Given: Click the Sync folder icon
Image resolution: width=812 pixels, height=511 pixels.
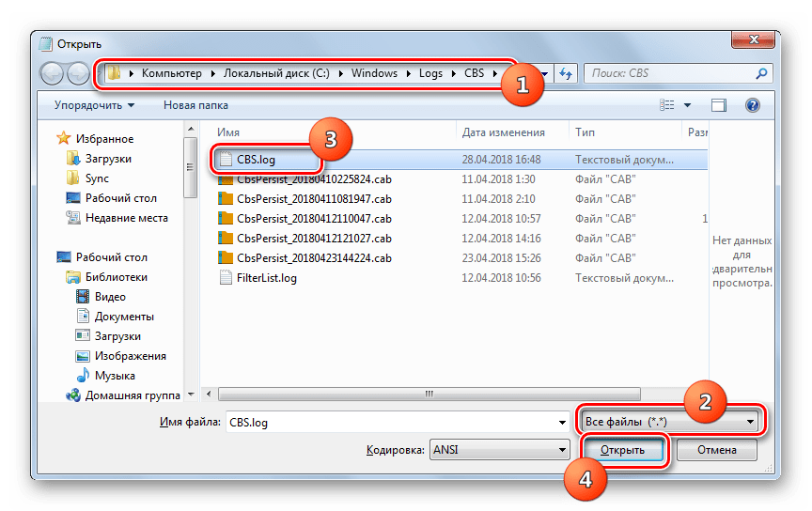Looking at the screenshot, I should point(73,178).
